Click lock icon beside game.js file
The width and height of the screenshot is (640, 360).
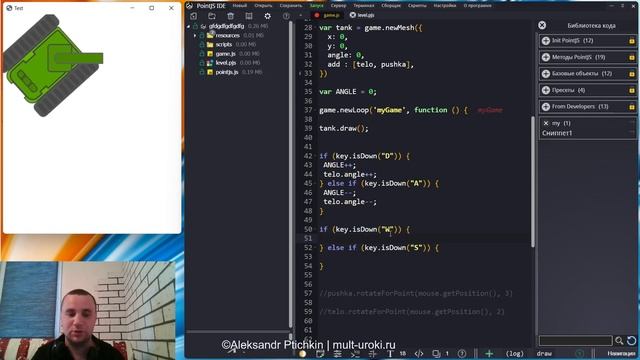pyautogui.click(x=202, y=54)
